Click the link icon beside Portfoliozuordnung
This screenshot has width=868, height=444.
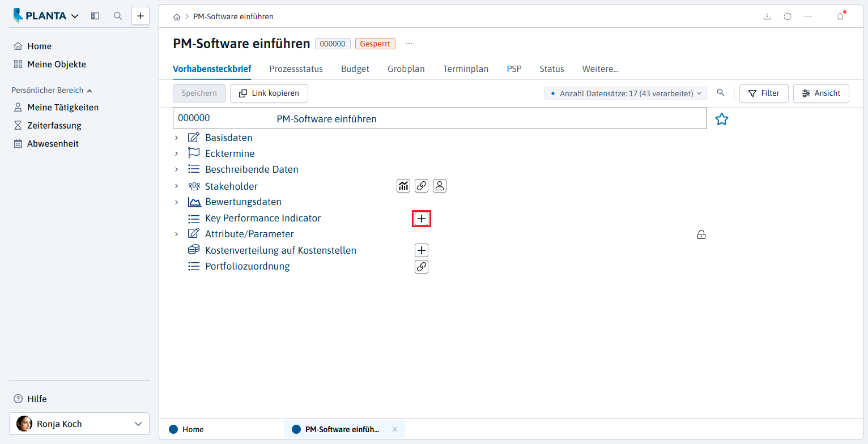(422, 267)
